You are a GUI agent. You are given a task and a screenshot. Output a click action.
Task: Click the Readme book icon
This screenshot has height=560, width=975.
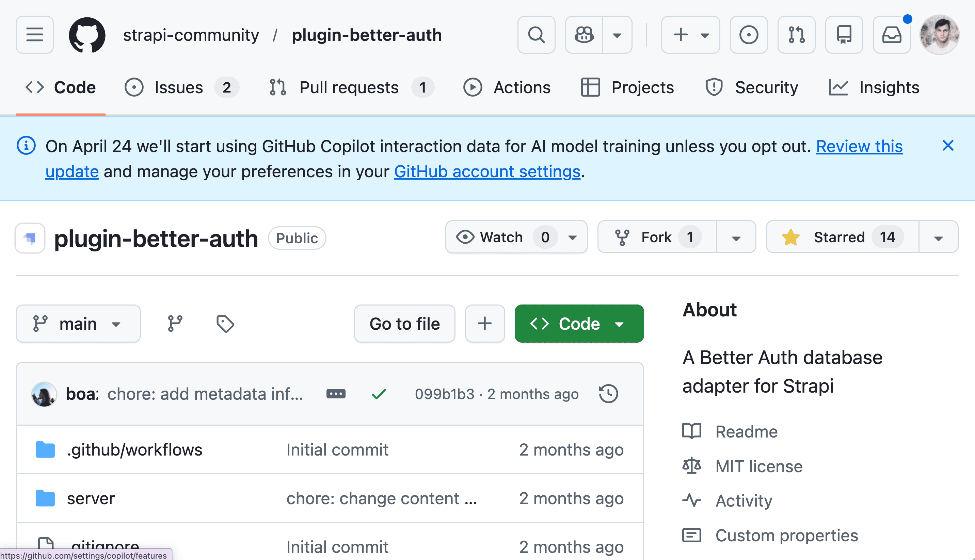(691, 431)
